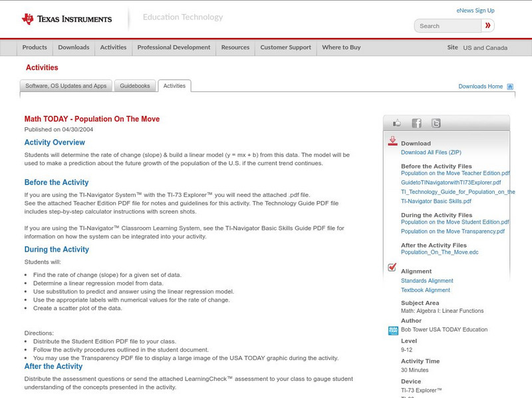Click the Downloads Home house icon
Image resolution: width=532 pixels, height=398 pixels.
(x=509, y=86)
